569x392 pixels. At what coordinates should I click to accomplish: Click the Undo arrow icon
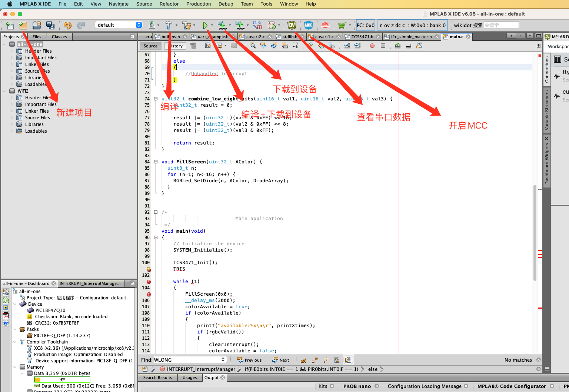pyautogui.click(x=67, y=25)
